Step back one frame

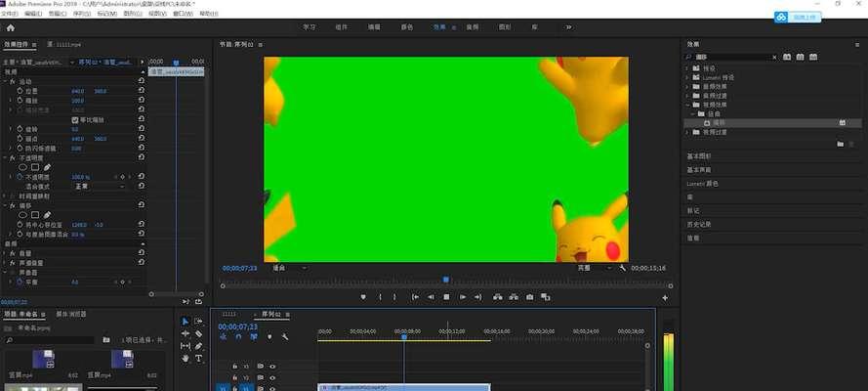(431, 297)
